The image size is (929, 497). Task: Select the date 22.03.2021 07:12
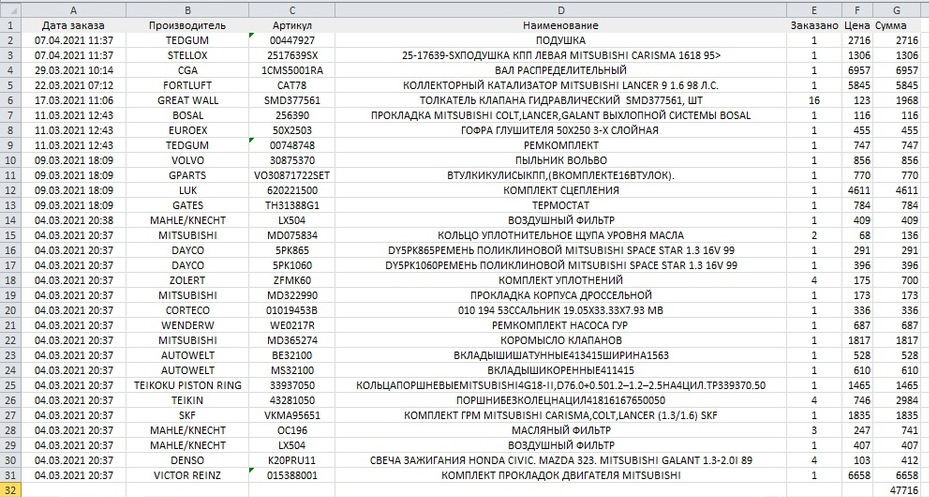(x=73, y=85)
